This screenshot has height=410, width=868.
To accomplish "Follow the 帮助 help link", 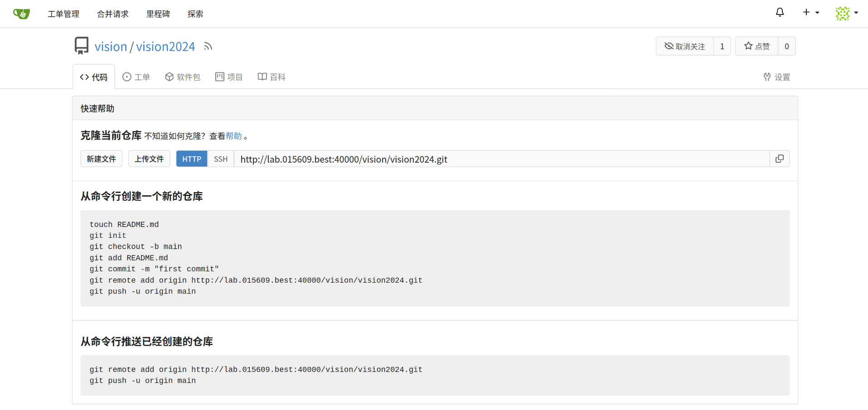I will pos(233,136).
